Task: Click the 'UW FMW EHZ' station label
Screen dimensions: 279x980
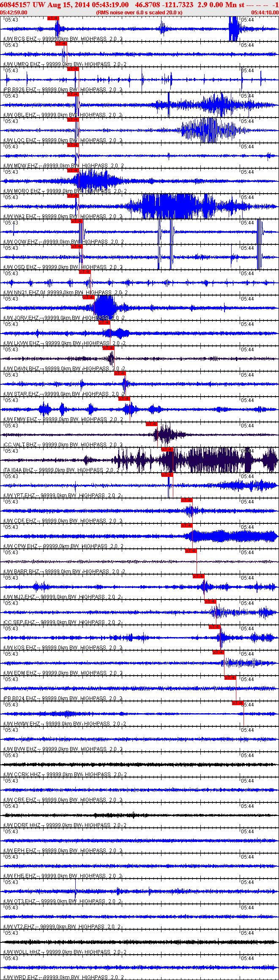Action: click(x=20, y=419)
